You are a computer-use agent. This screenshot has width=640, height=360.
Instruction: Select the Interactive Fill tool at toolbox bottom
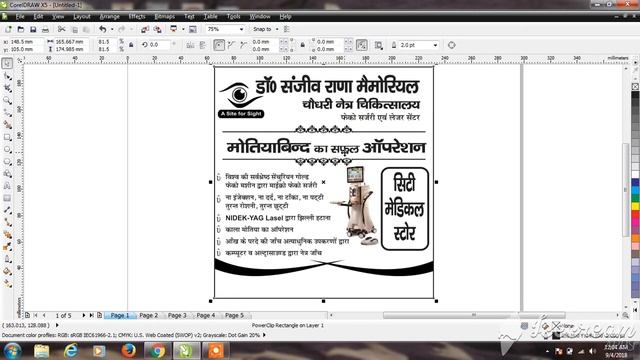[7, 283]
